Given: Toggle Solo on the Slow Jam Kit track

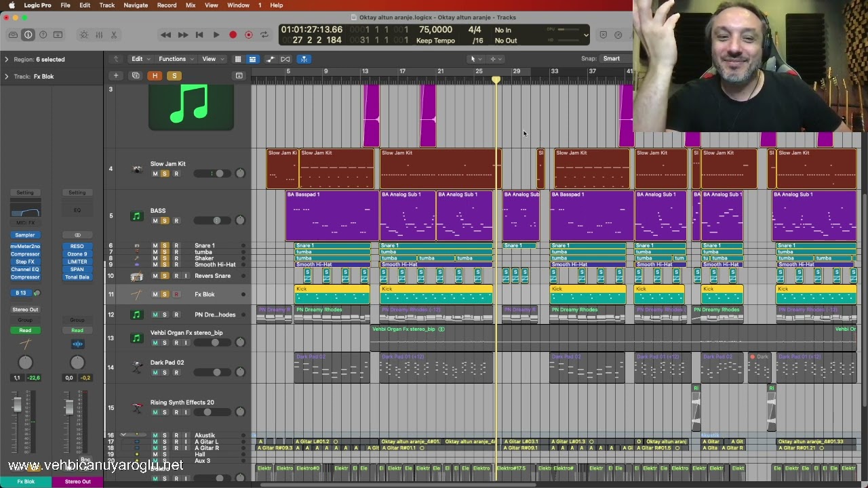Looking at the screenshot, I should click(x=165, y=174).
